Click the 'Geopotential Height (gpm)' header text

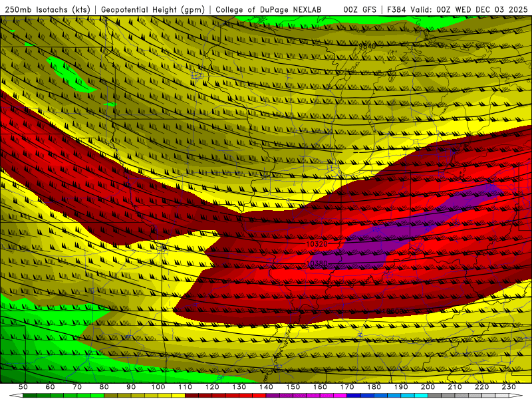[x=153, y=10]
